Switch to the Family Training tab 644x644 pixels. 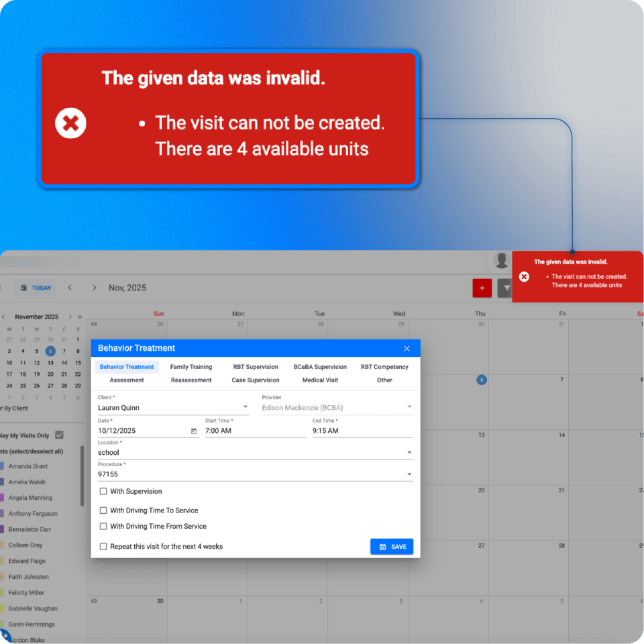pos(191,367)
